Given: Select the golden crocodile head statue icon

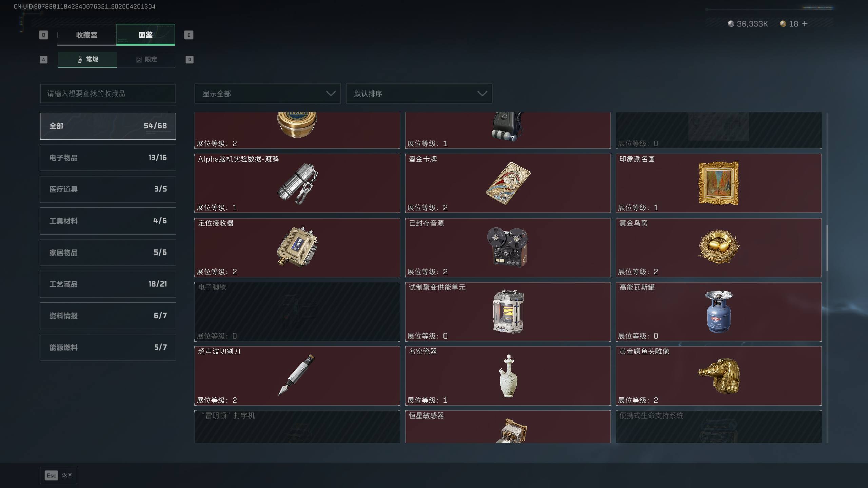Looking at the screenshot, I should click(719, 375).
